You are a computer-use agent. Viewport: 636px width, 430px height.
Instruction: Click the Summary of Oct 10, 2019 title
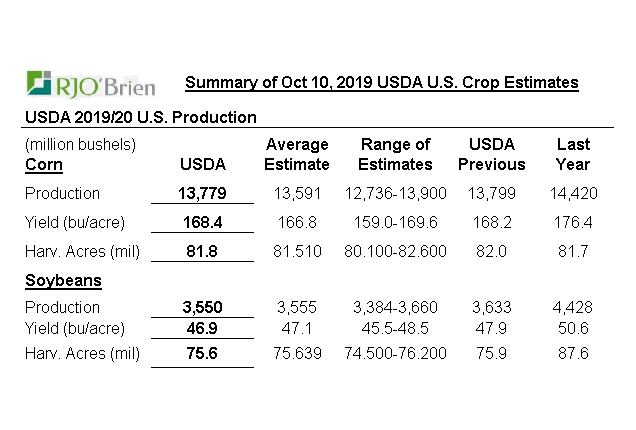[382, 82]
